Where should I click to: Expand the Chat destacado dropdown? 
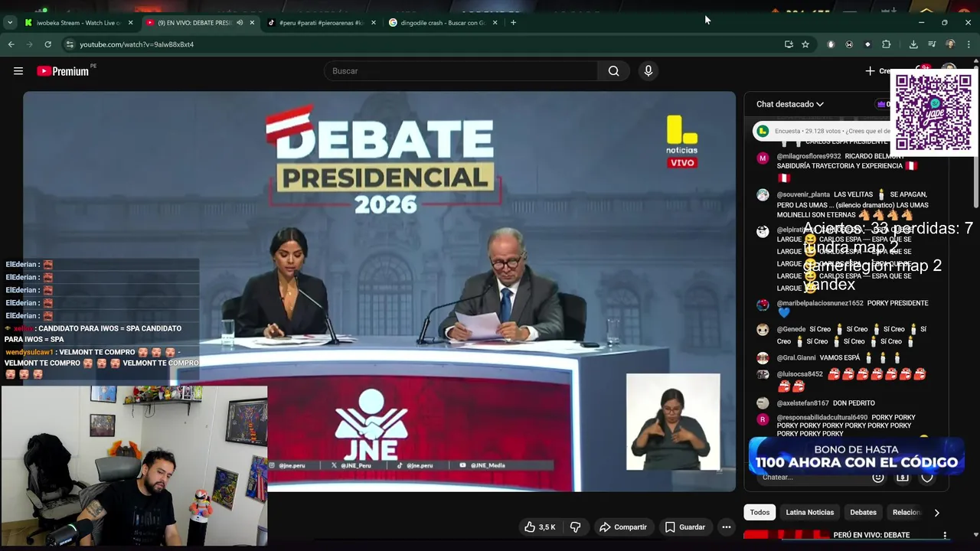point(790,104)
